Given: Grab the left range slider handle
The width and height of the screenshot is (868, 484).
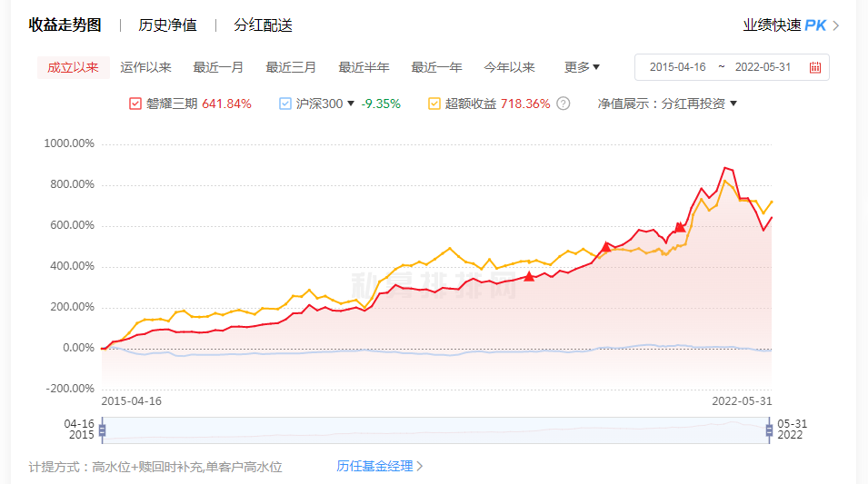Looking at the screenshot, I should (x=103, y=430).
